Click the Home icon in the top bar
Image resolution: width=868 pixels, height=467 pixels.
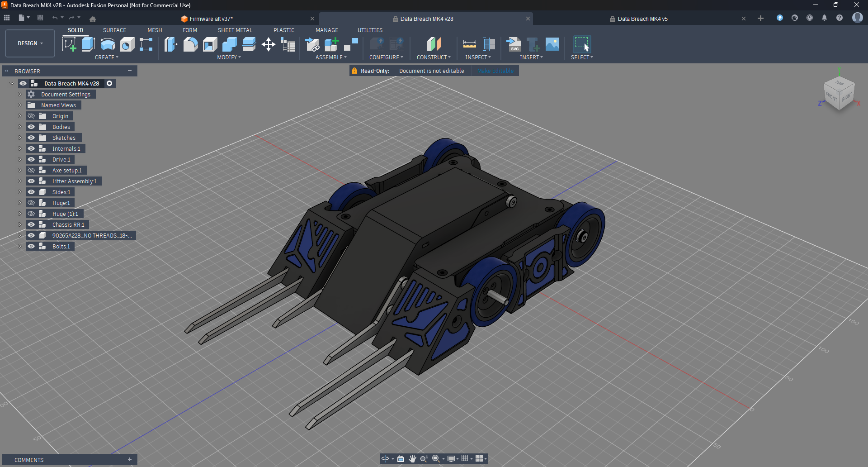pos(93,19)
